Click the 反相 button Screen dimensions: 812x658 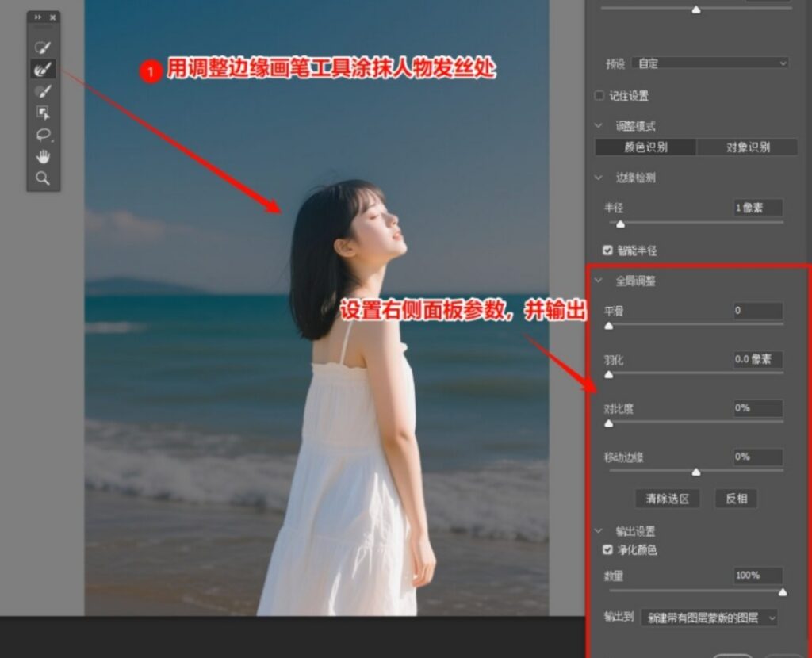click(735, 499)
